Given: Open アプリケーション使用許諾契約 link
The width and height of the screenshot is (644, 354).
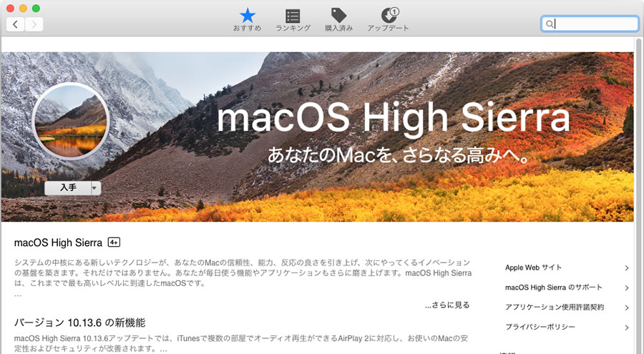Looking at the screenshot, I should click(x=555, y=308).
